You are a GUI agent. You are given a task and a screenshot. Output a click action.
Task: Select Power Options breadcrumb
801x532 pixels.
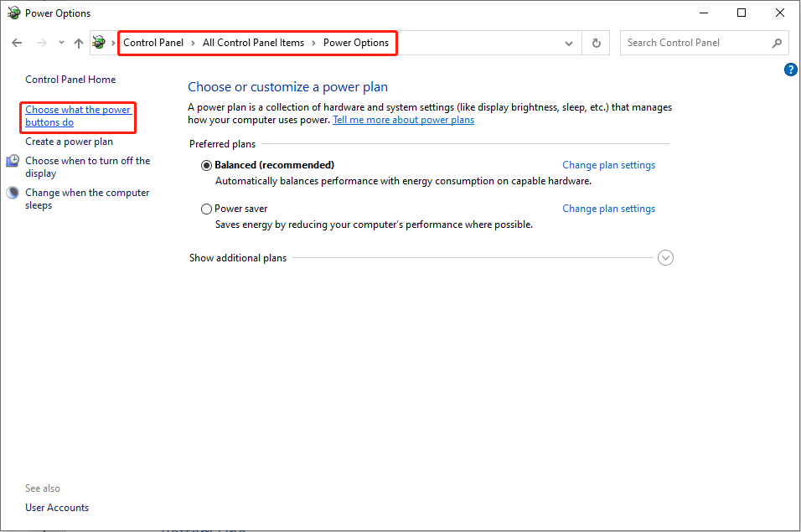pos(356,43)
